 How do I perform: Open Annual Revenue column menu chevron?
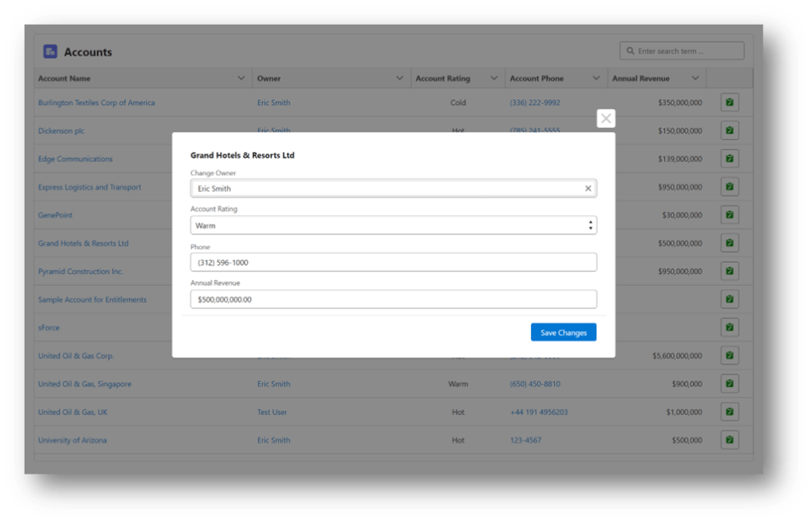tap(695, 79)
